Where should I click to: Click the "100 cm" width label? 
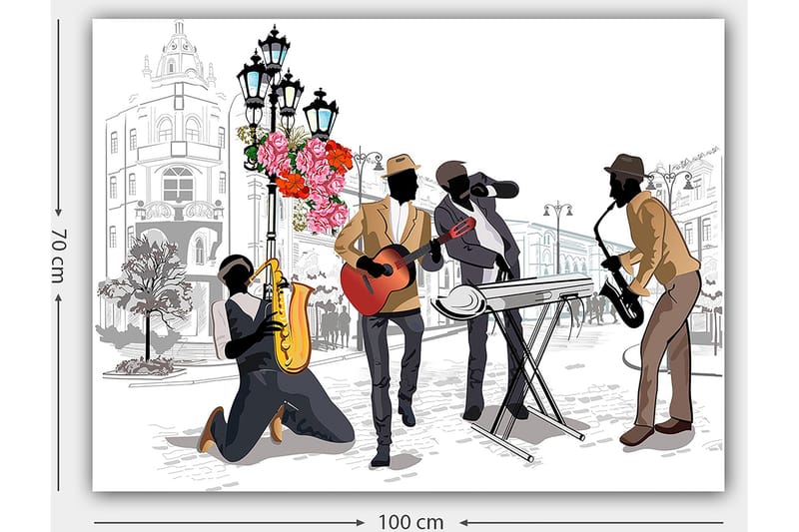click(410, 521)
